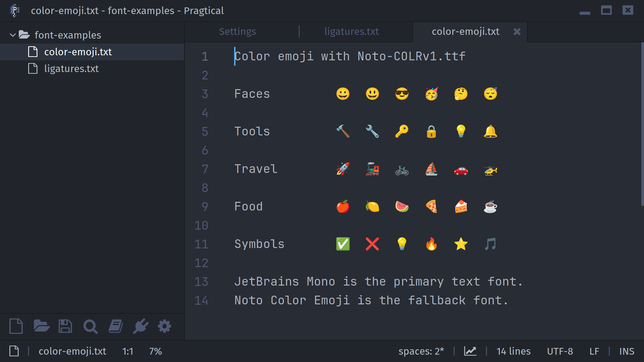The image size is (644, 362).
Task: Open search with the magnifier icon
Action: (x=90, y=326)
